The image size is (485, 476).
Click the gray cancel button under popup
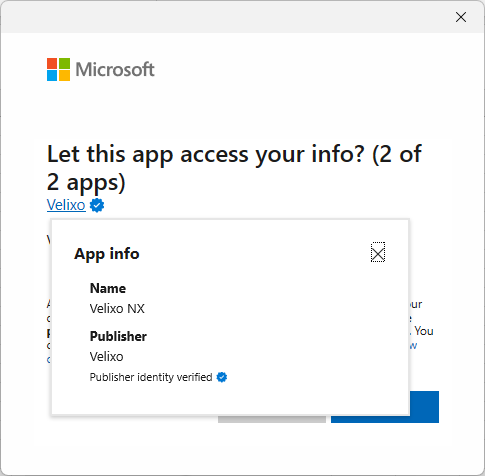(272, 419)
